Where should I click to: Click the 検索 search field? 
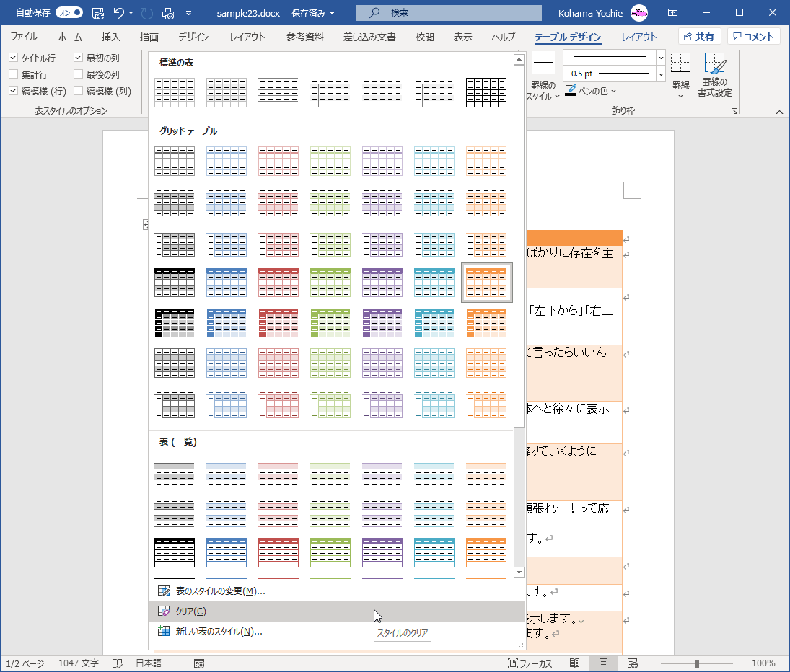[x=449, y=12]
